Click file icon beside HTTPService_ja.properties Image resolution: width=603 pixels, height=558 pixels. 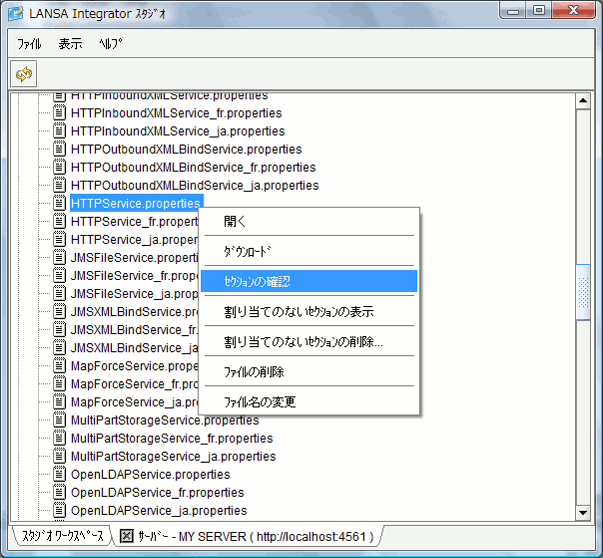pyautogui.click(x=59, y=240)
